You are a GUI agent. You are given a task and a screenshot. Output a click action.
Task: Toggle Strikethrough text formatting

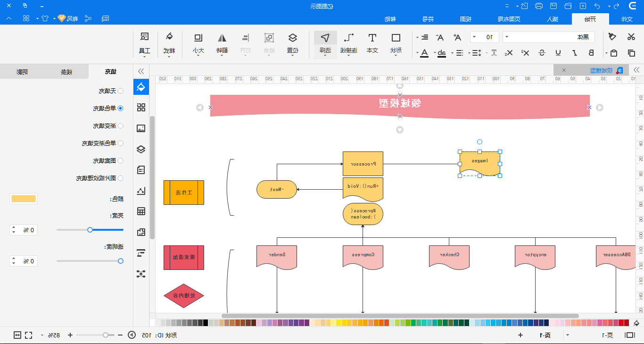[542, 53]
